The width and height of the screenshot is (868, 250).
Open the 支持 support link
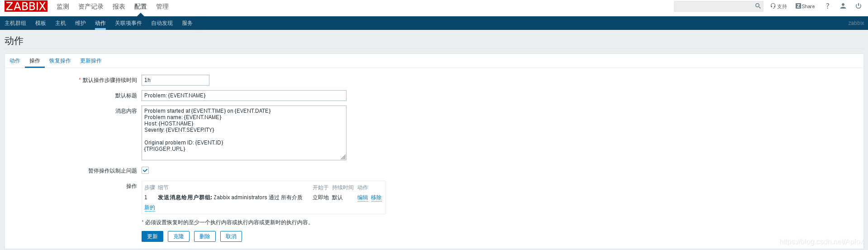pos(778,6)
